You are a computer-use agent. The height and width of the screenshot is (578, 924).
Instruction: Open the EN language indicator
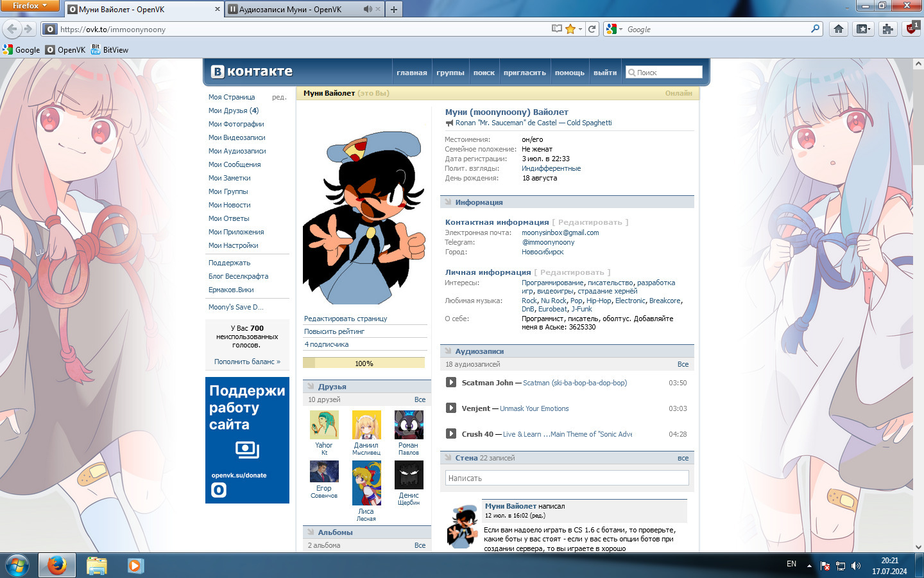point(791,564)
